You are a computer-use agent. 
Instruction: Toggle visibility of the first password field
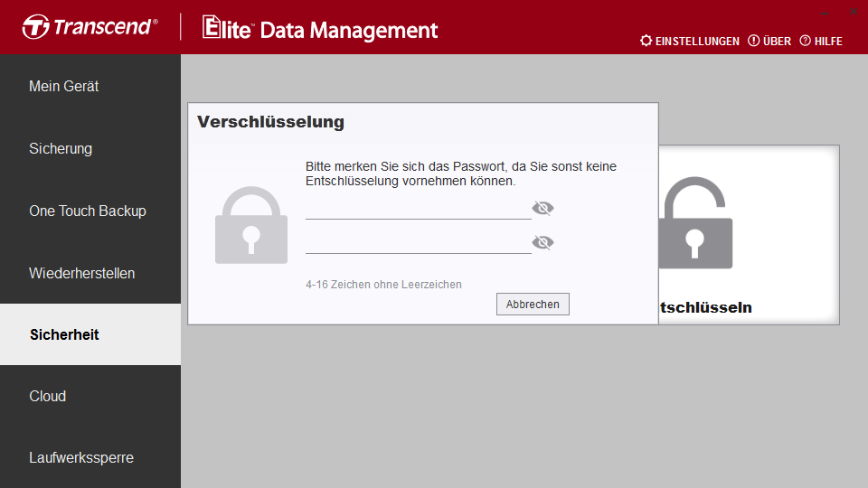pyautogui.click(x=542, y=208)
